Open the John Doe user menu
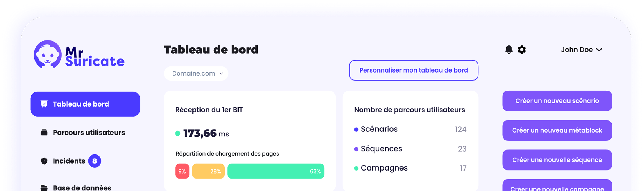644x191 pixels. click(577, 50)
